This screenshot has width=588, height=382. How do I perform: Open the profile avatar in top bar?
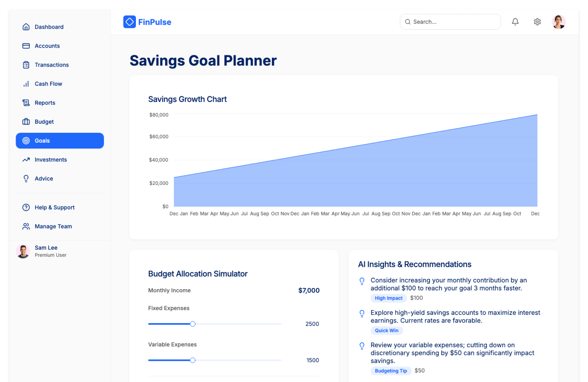(558, 22)
